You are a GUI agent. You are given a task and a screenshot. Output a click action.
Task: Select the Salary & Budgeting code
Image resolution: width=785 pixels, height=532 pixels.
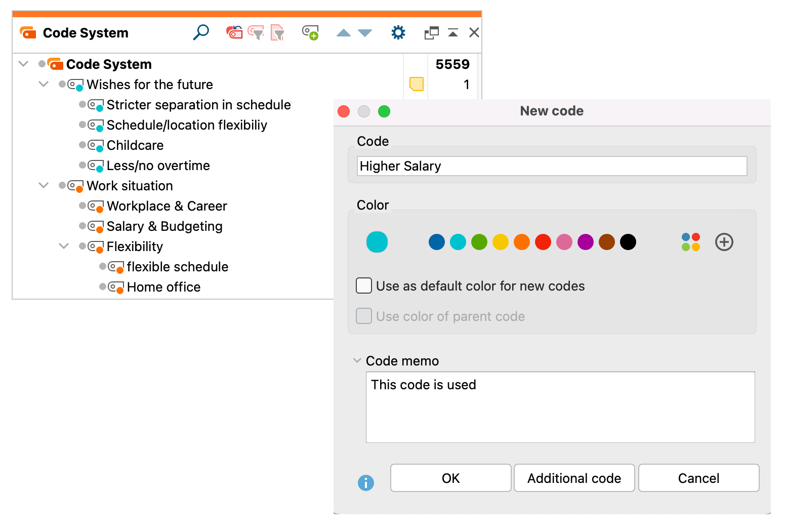point(164,226)
